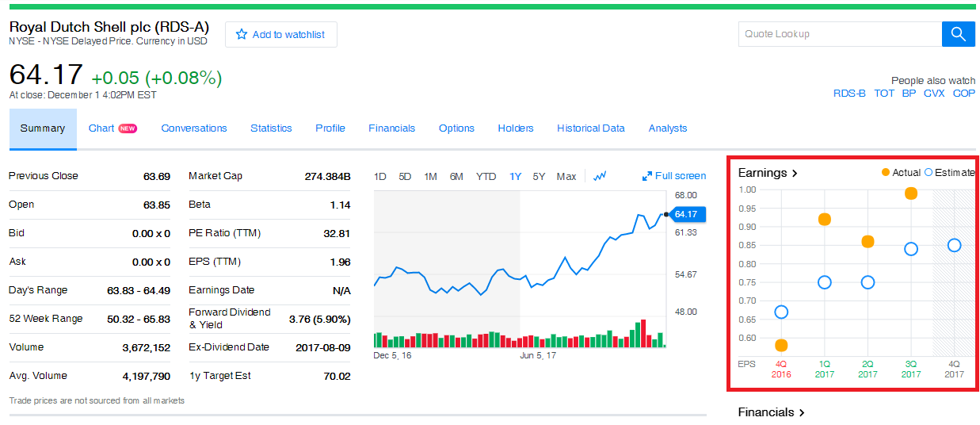Click 3Q 2017 actual earnings dot
Image resolution: width=980 pixels, height=425 pixels.
coord(911,193)
